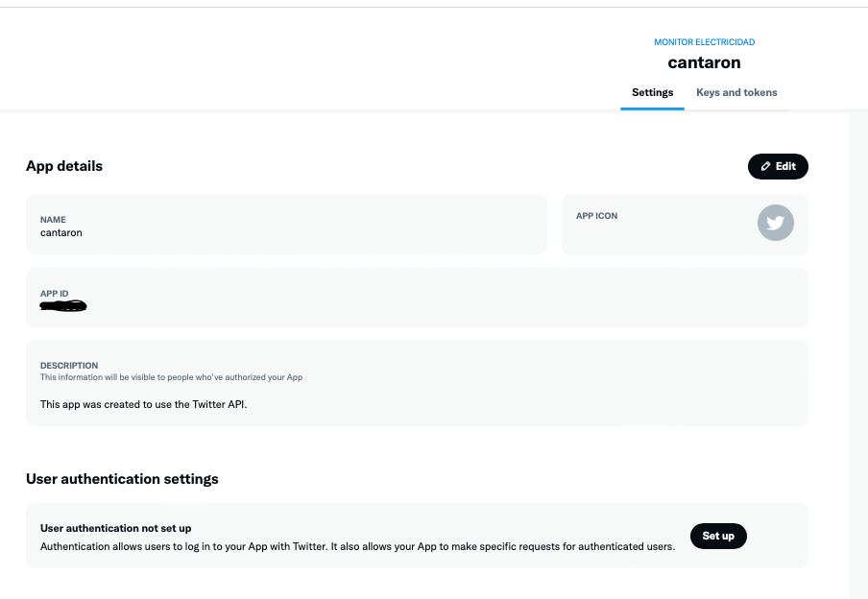Screen dimensions: 868x599
Task: Switch to the Keys and tokens tab
Action: [736, 92]
